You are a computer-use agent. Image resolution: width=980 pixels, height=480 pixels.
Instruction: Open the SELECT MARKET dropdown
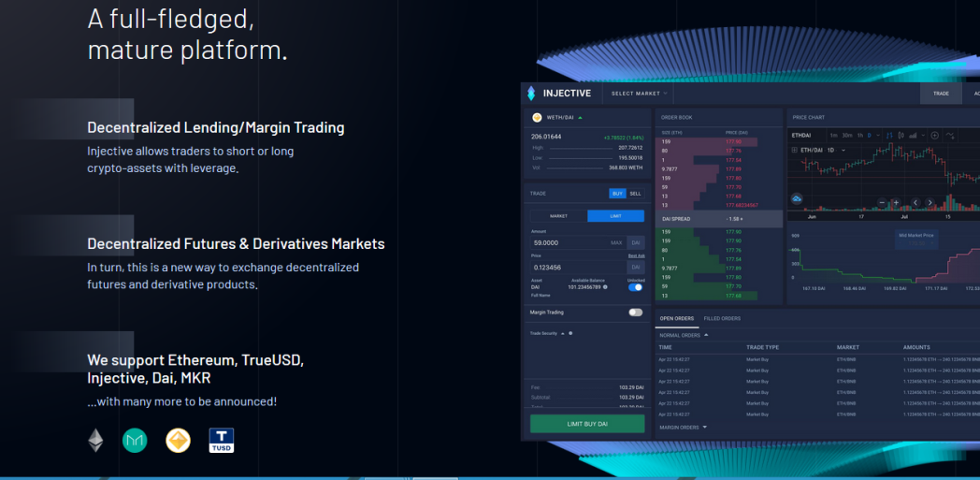click(x=639, y=94)
